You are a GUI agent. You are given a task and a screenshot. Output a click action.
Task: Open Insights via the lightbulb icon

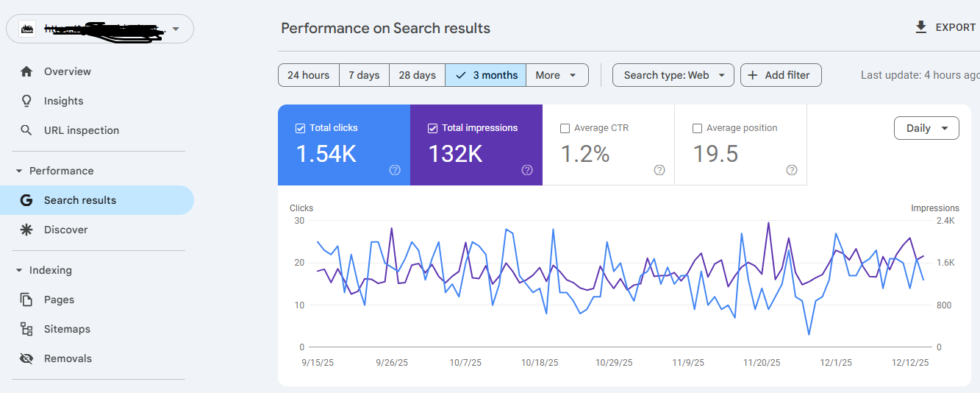pos(26,101)
